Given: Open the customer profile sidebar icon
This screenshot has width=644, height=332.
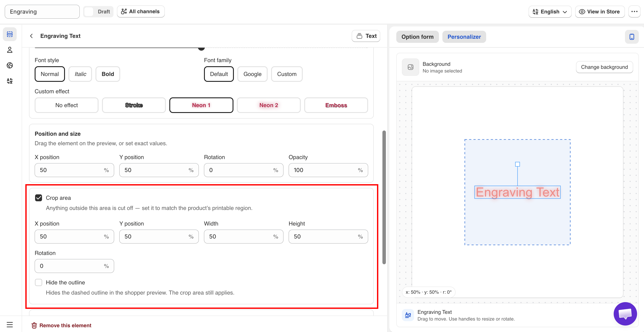Looking at the screenshot, I should (10, 50).
